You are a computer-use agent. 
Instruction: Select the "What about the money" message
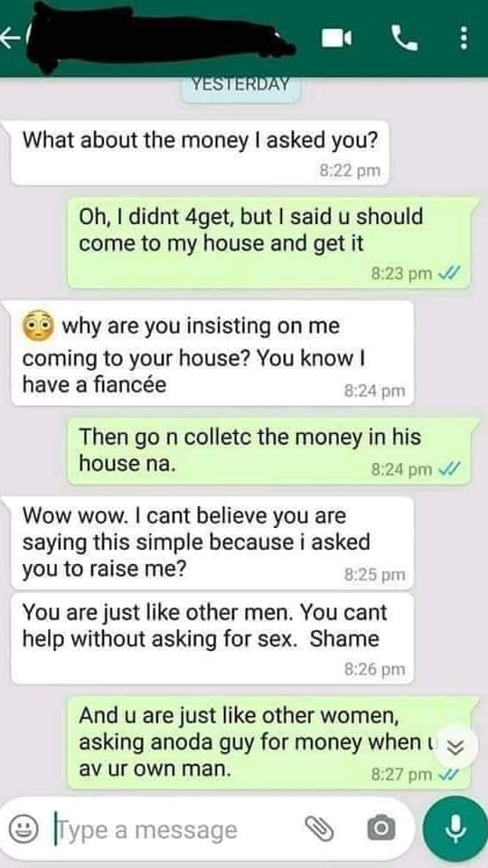[200, 152]
